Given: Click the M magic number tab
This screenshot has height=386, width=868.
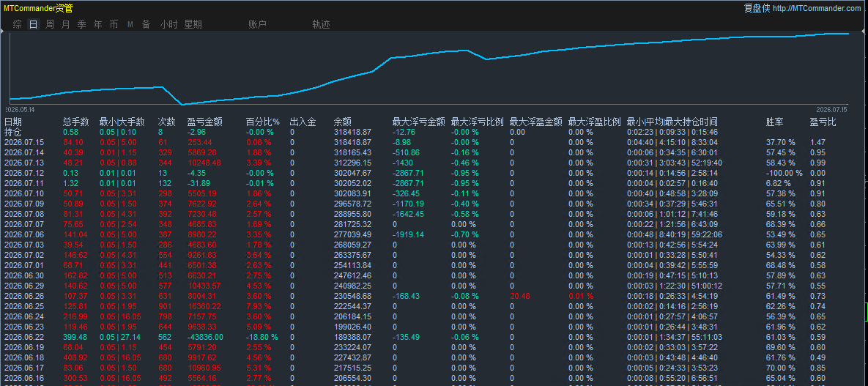Looking at the screenshot, I should point(130,24).
